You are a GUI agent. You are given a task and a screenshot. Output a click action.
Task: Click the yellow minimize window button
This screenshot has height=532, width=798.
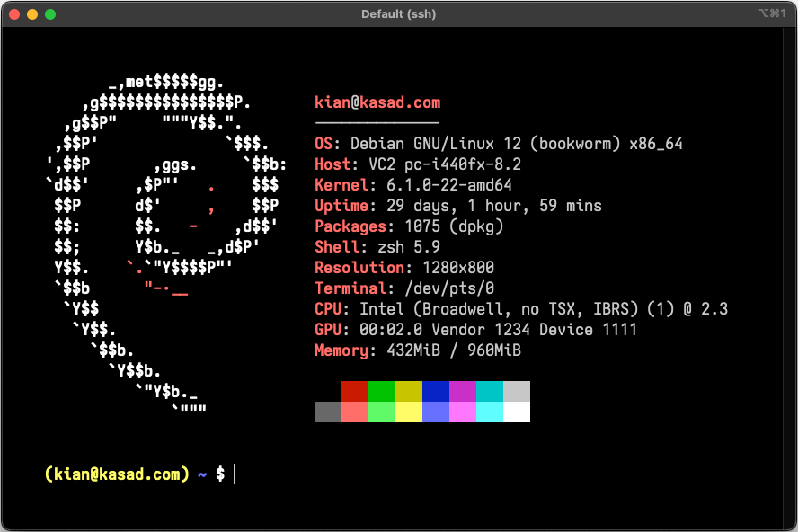[x=32, y=14]
